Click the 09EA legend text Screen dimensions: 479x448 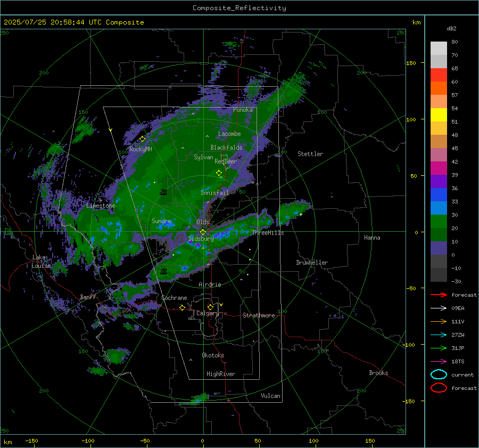pyautogui.click(x=458, y=308)
